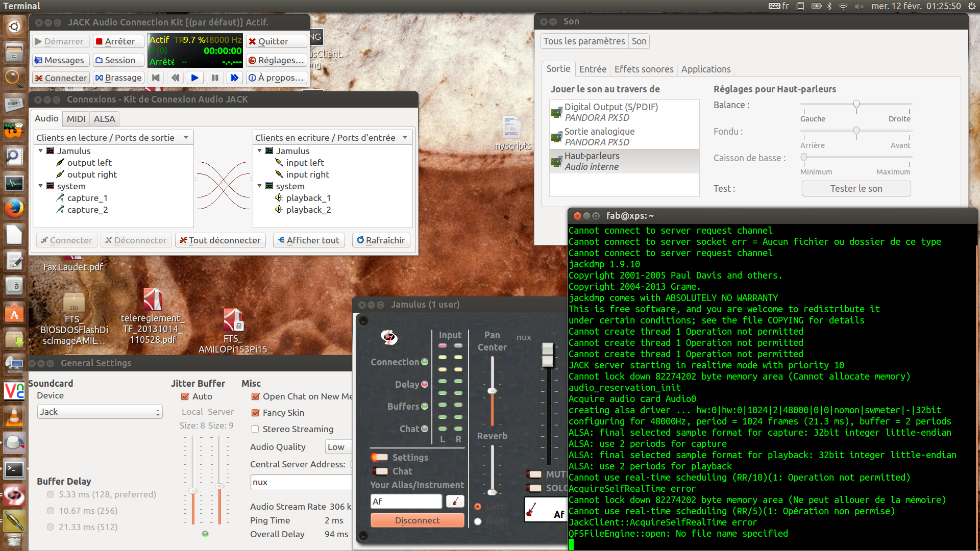Click the transport pause icon
This screenshot has width=980, height=551.
point(214,78)
